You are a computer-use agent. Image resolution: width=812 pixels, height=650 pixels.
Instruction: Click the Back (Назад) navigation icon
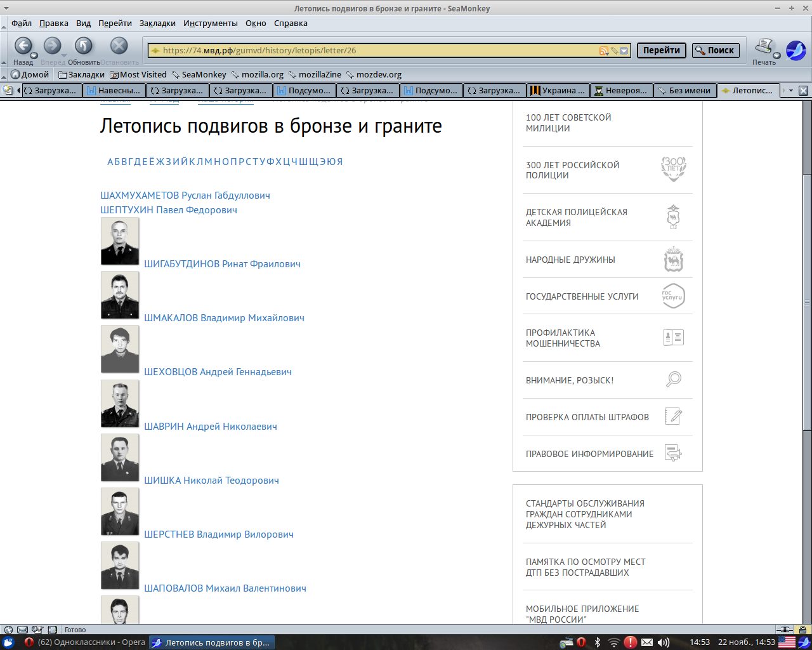pyautogui.click(x=23, y=46)
